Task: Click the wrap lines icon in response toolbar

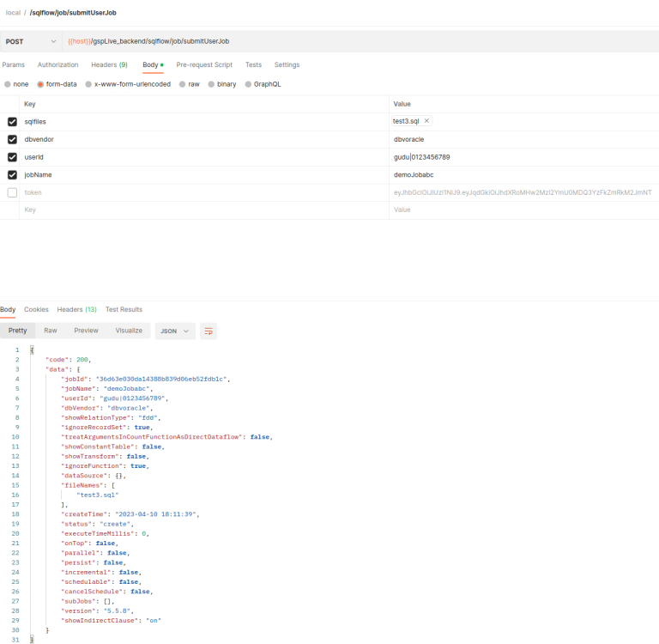Action: [209, 331]
